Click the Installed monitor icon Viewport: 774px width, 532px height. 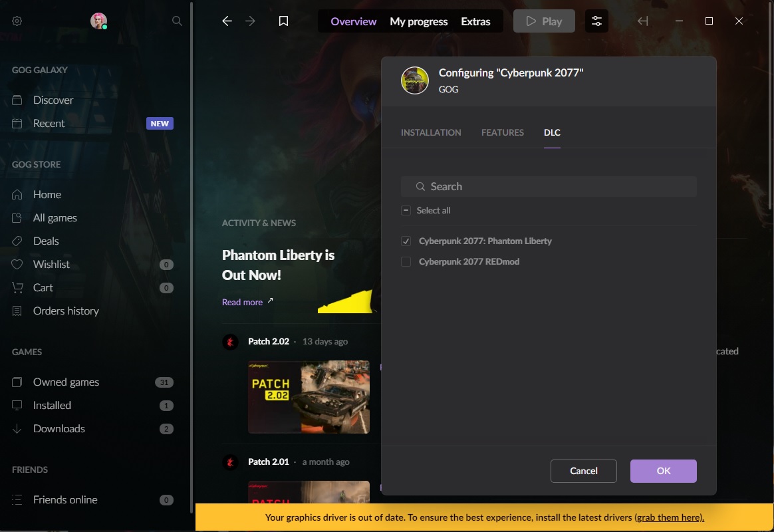tap(17, 405)
